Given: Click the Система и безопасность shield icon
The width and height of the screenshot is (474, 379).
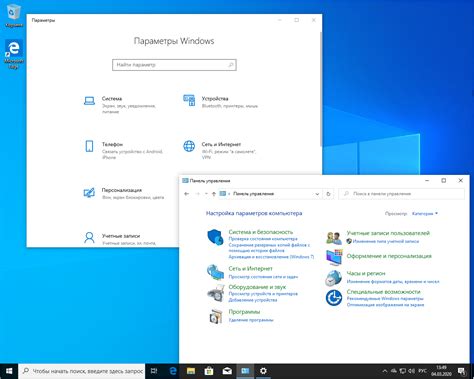Looking at the screenshot, I should click(215, 237).
